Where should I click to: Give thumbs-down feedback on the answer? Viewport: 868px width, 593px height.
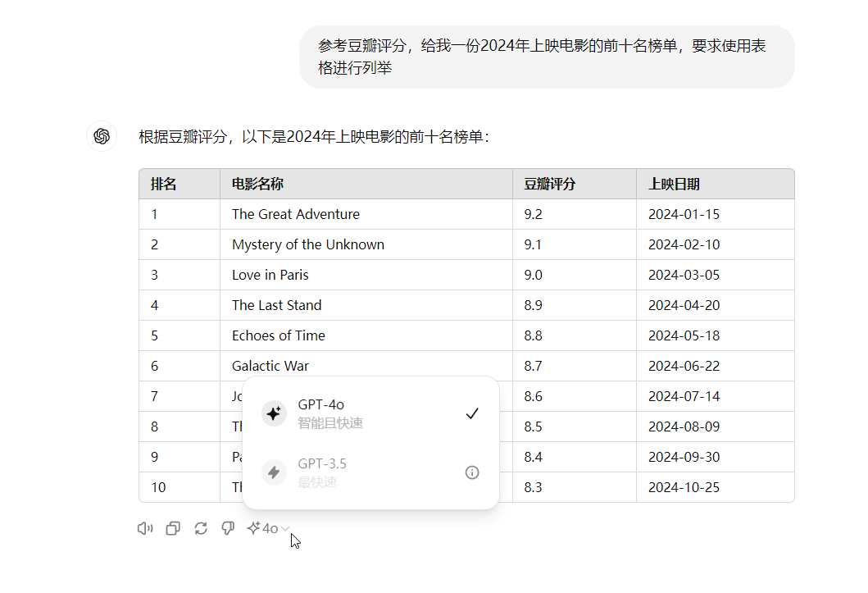(x=228, y=528)
